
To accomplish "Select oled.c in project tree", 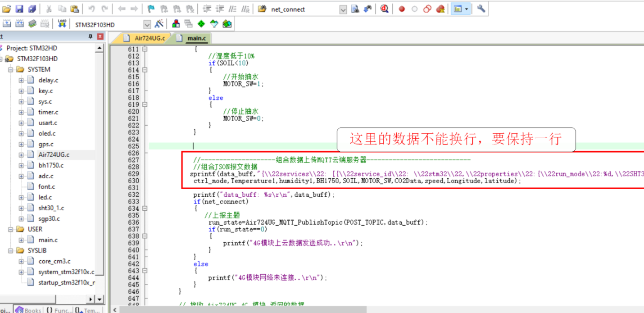I will (x=47, y=133).
